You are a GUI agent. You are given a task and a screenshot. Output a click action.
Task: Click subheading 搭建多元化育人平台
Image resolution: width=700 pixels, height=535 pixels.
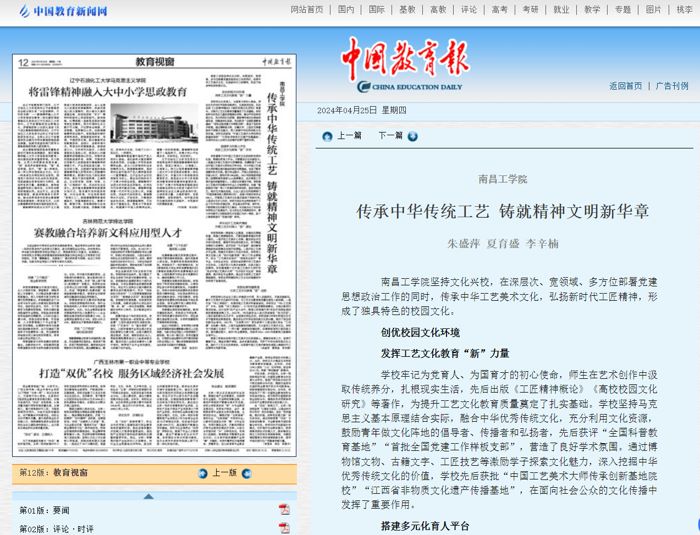425,527
